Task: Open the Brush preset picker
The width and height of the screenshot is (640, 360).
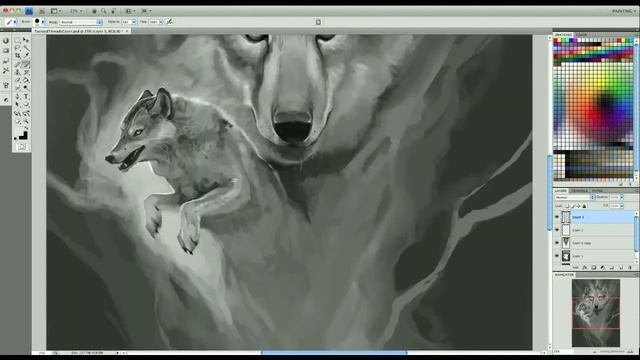Action: point(39,22)
